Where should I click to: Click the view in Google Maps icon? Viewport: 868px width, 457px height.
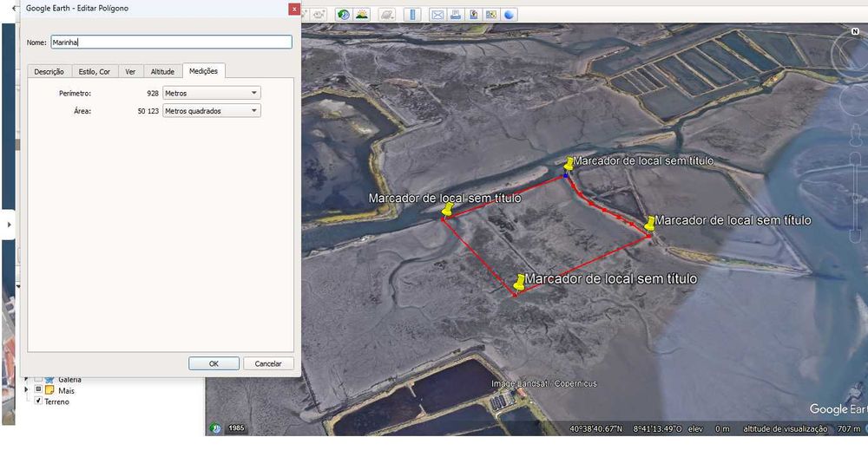pos(491,15)
